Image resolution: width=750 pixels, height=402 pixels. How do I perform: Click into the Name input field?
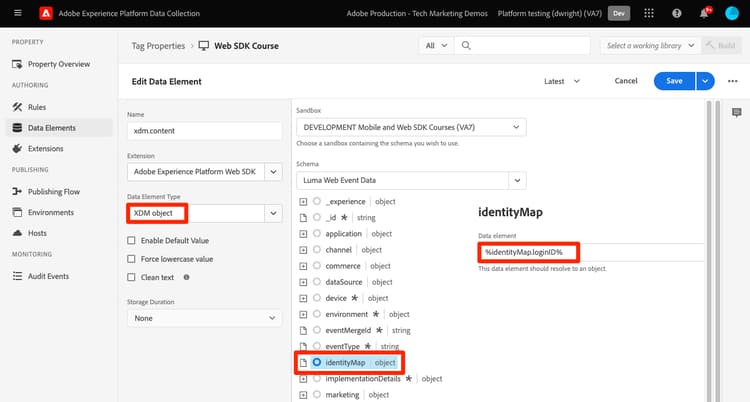pyautogui.click(x=205, y=131)
